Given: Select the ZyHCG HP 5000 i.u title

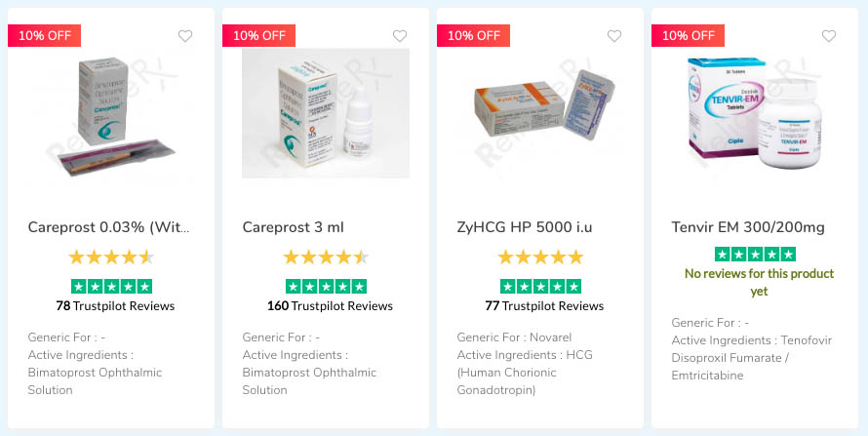Looking at the screenshot, I should tap(525, 227).
